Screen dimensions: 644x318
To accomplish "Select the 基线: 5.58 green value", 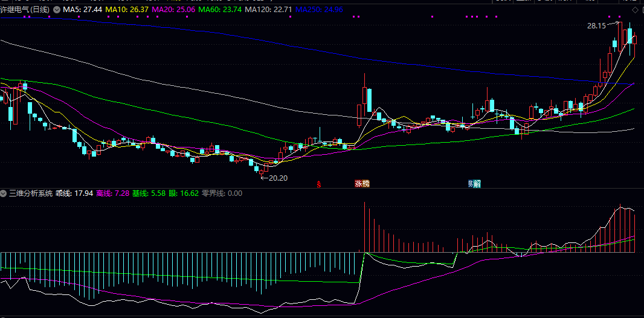I will click(148, 193).
